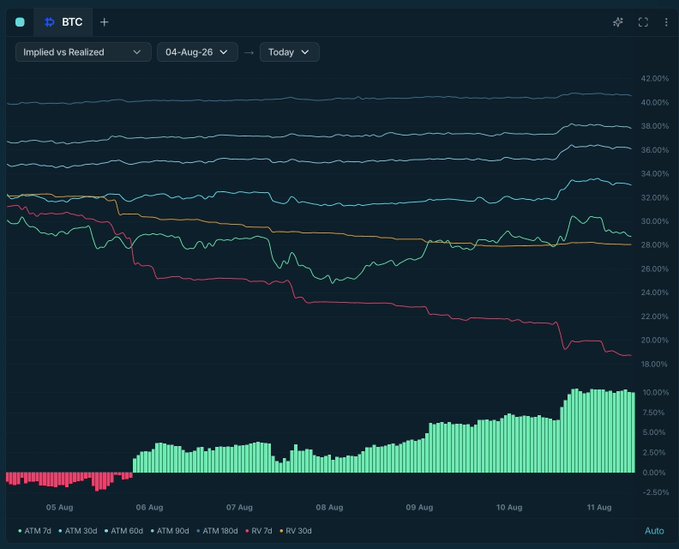679x549 pixels.
Task: Click the 20.00% y-axis label
Action: (655, 340)
